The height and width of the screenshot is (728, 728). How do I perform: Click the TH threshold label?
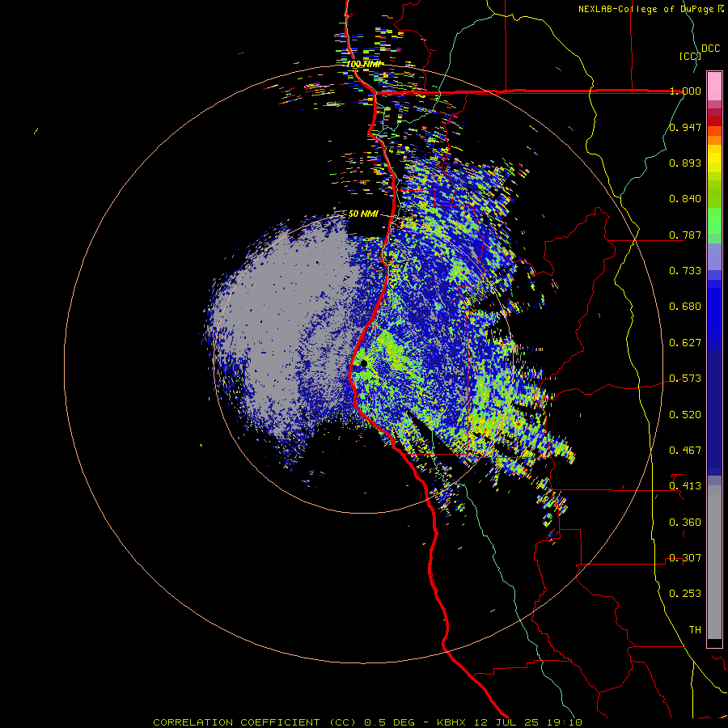[x=695, y=630]
